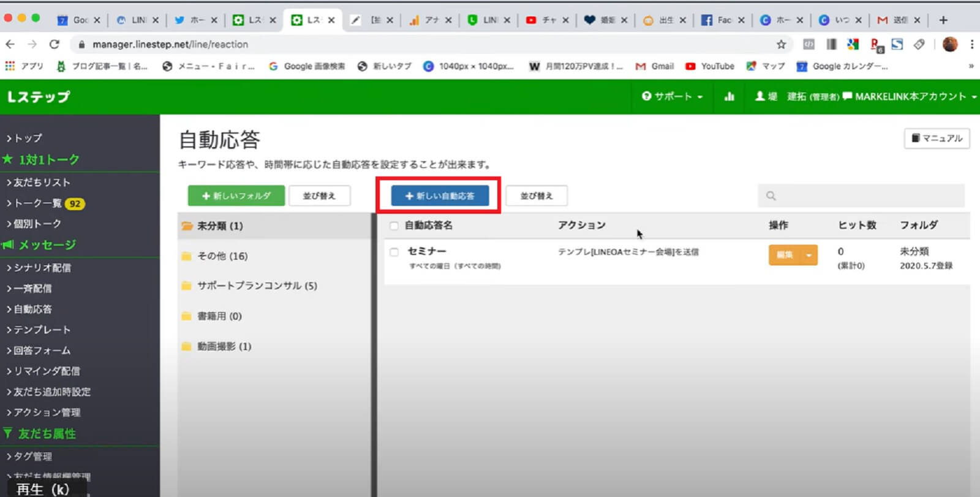Tick the select-all checkbox in table header
Screen dimensions: 980x497
394,226
